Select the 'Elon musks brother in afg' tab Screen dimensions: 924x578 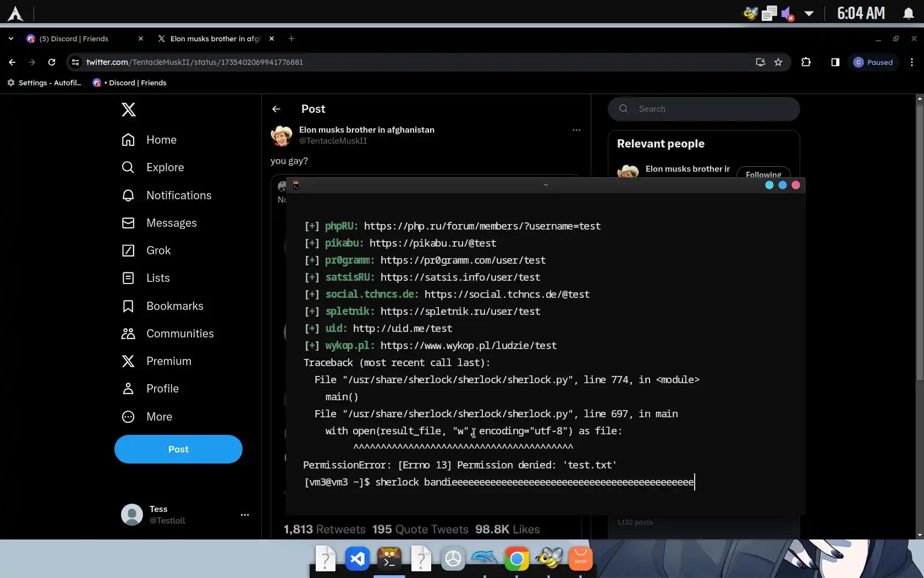[x=216, y=39]
